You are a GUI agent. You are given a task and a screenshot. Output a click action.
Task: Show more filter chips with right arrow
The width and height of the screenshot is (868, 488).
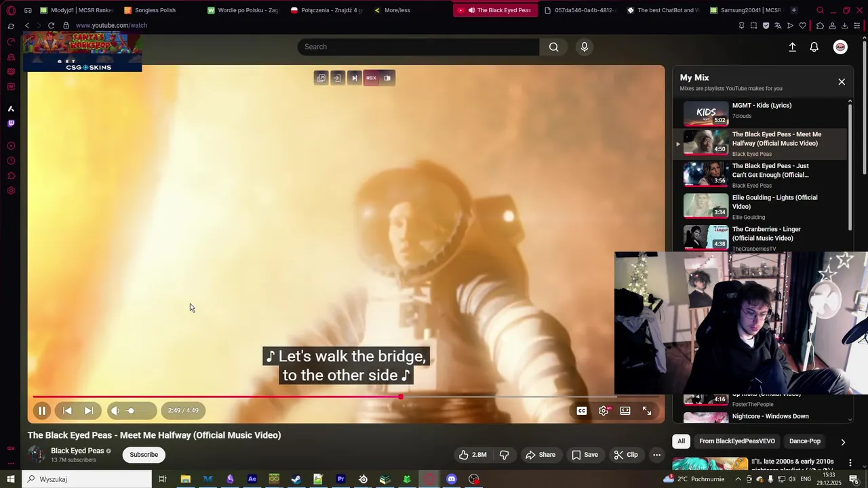(x=843, y=442)
